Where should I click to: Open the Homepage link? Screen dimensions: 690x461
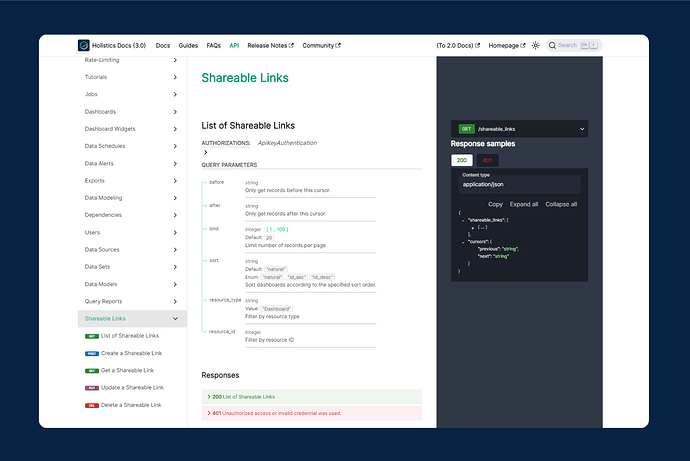(506, 45)
